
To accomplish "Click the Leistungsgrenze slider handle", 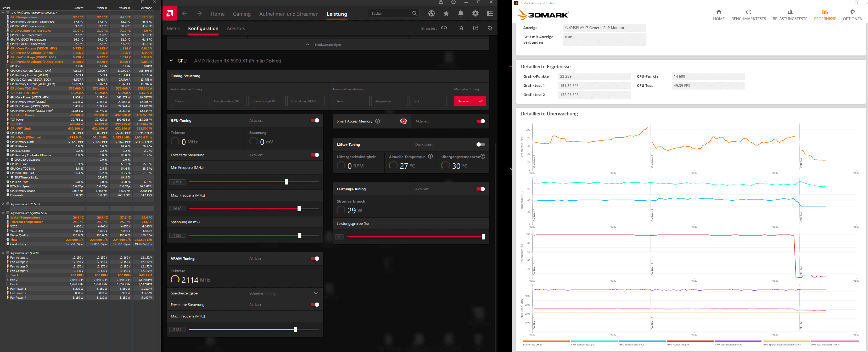I will click(483, 237).
